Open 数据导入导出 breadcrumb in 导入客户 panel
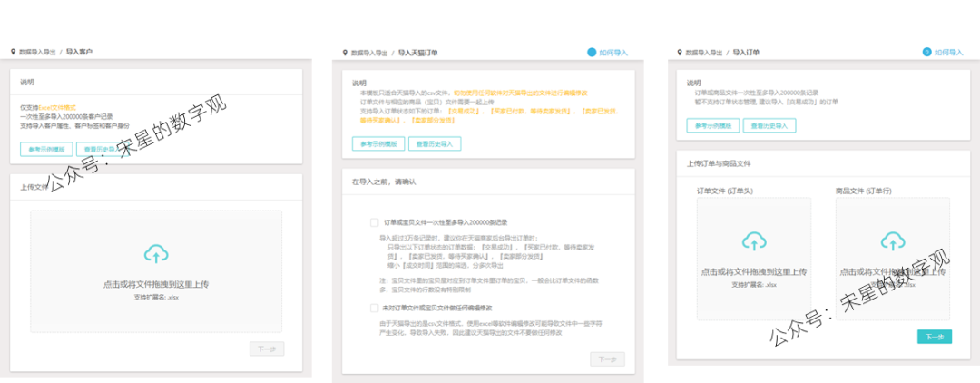 pyautogui.click(x=38, y=53)
